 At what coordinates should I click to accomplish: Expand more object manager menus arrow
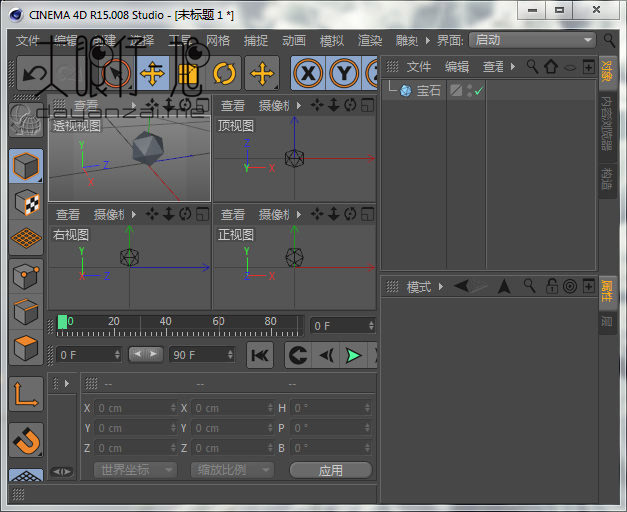point(513,66)
